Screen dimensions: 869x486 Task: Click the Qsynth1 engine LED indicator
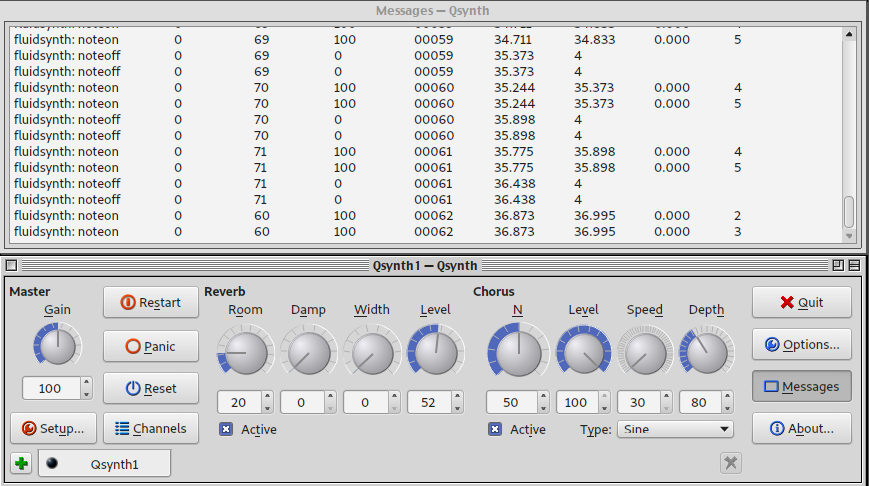pos(52,463)
